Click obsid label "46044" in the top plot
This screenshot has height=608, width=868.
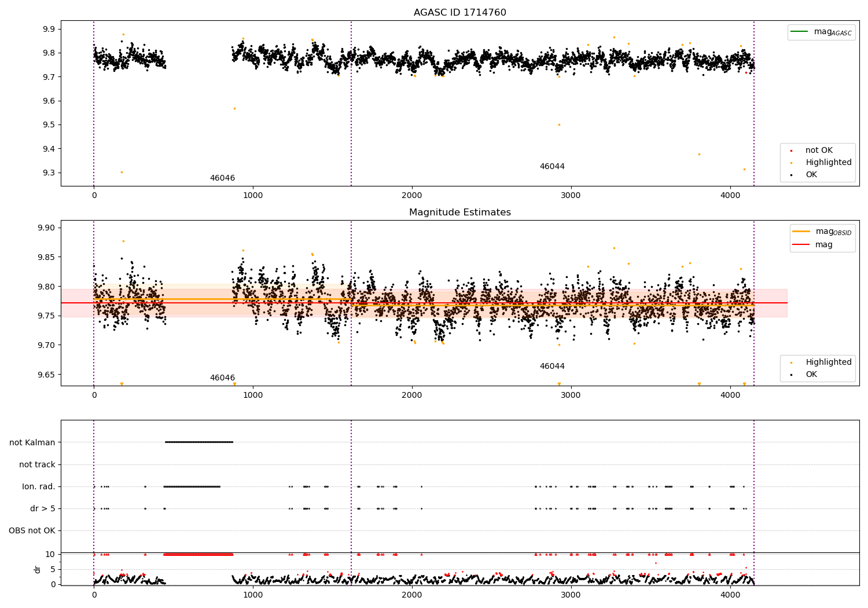point(552,166)
